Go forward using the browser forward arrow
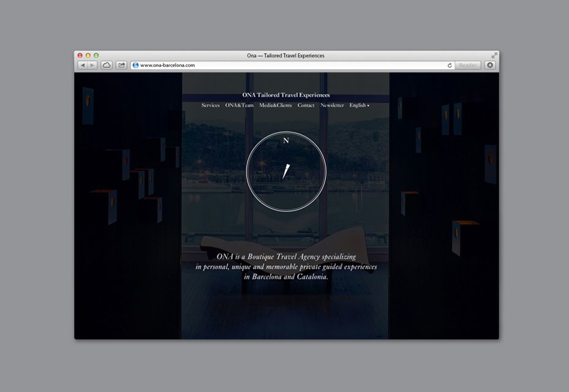 92,66
